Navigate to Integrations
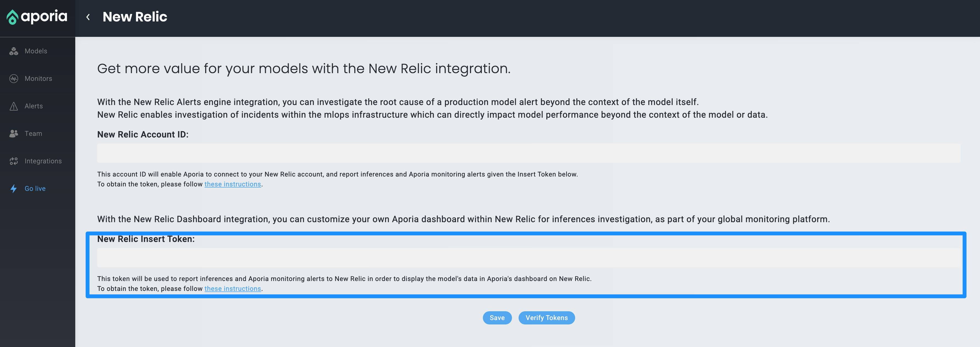 pos(43,161)
